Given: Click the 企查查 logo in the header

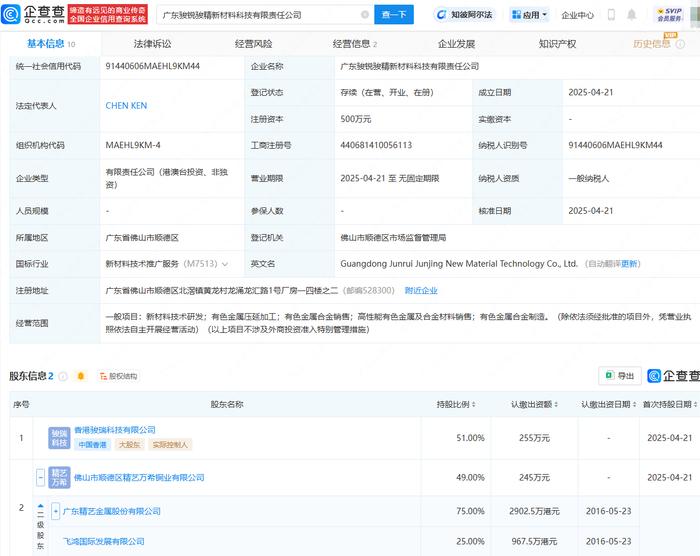Looking at the screenshot, I should pos(33,14).
